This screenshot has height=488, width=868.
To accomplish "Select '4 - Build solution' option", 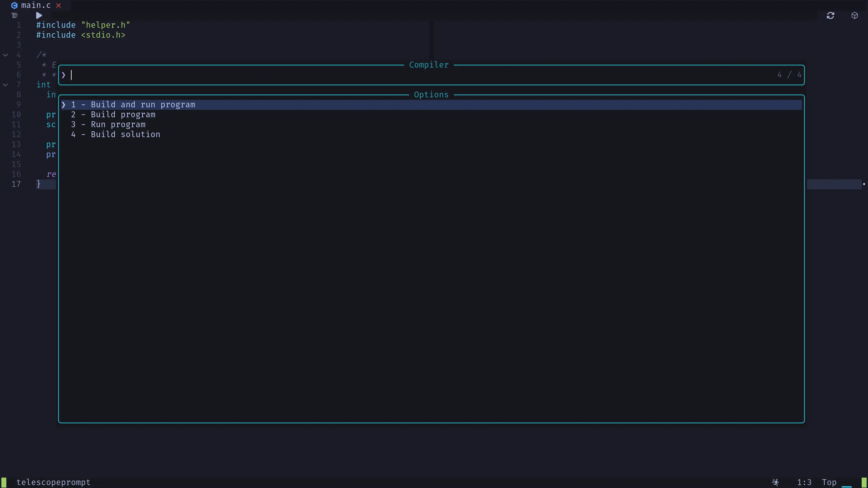I will (x=431, y=134).
